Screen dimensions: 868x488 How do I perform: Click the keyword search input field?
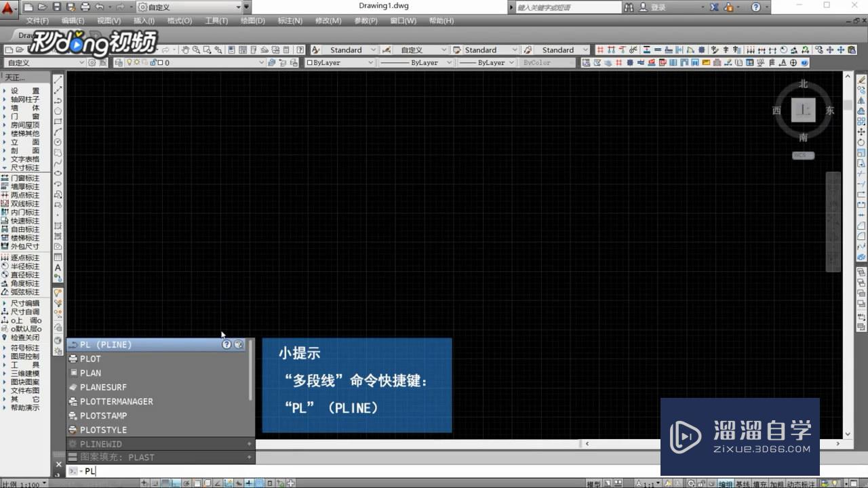(x=568, y=7)
